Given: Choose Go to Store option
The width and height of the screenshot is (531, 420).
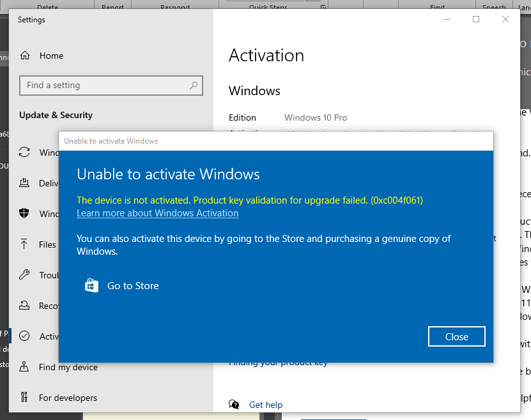Looking at the screenshot, I should [133, 286].
